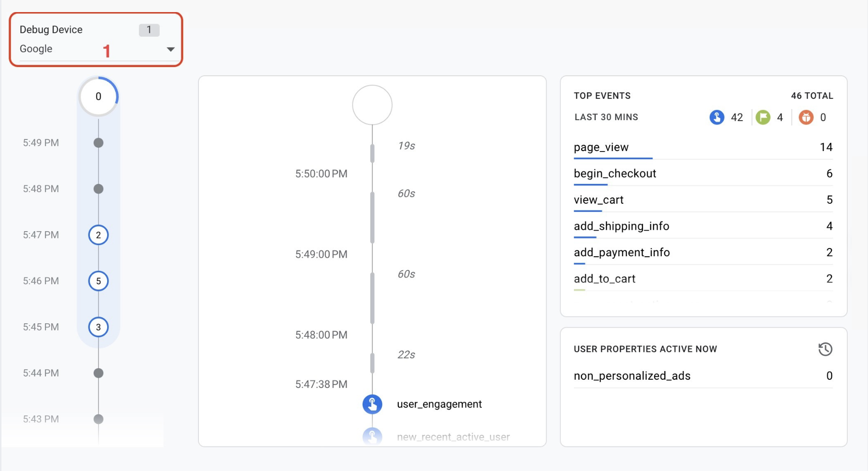The width and height of the screenshot is (868, 471).
Task: Click the green conversions flag icon
Action: click(763, 117)
